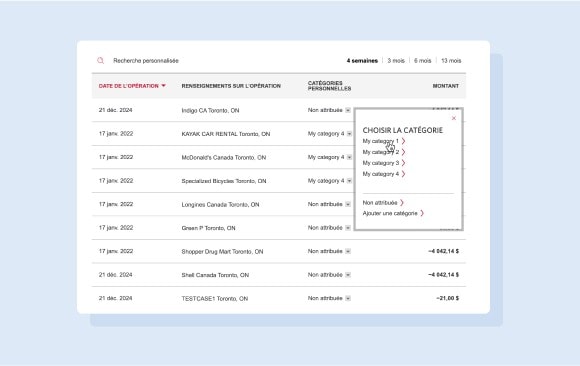Image resolution: width=580 pixels, height=366 pixels.
Task: Click Green P Toronto, ON description
Action: pyautogui.click(x=208, y=228)
